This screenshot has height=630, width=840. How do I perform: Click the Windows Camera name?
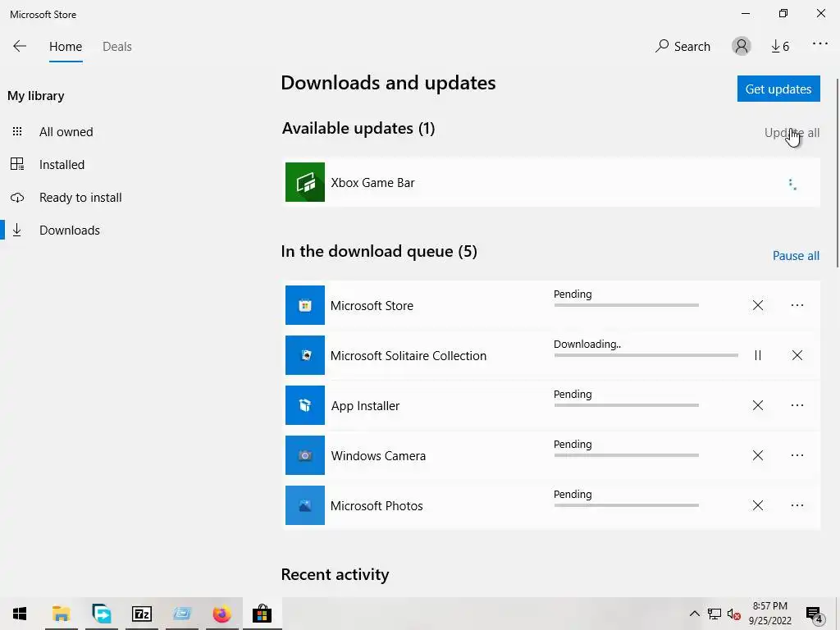click(378, 456)
